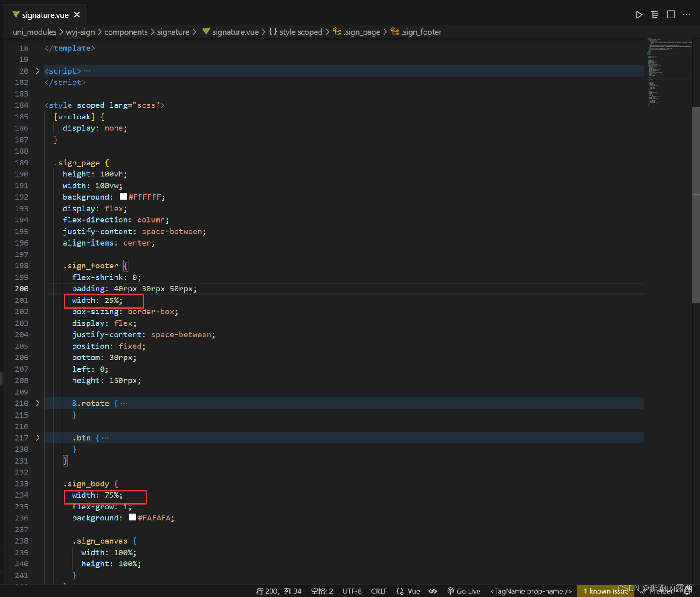Click the '[v-cloak]' selector
Image resolution: width=700 pixels, height=597 pixels.
(x=74, y=117)
